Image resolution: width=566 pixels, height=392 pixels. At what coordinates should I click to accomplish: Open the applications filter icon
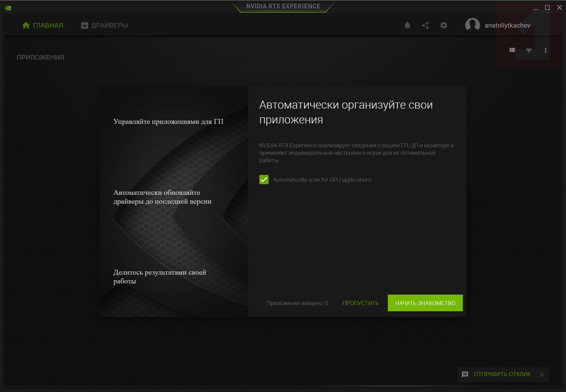529,51
